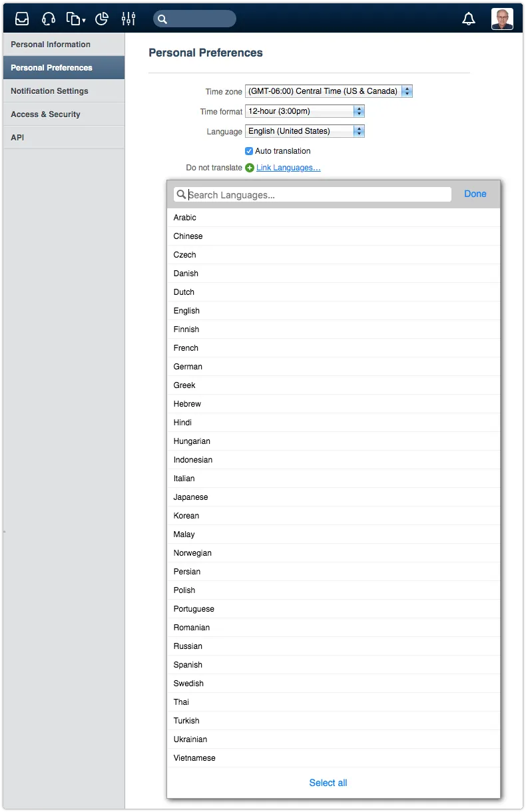Select Arabic from the list

[x=334, y=218]
